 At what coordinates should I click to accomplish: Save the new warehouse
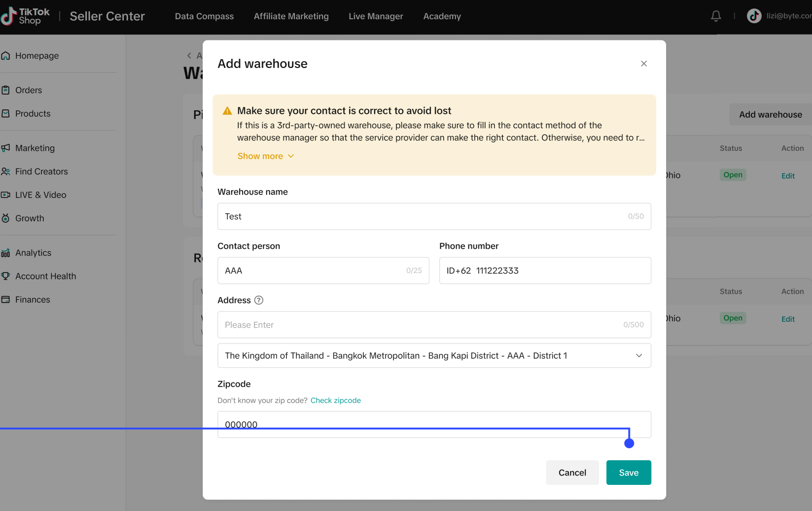pos(628,473)
